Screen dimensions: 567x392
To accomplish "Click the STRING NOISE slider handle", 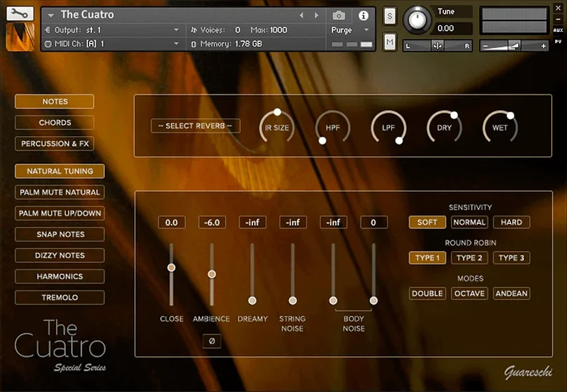I will point(293,301).
